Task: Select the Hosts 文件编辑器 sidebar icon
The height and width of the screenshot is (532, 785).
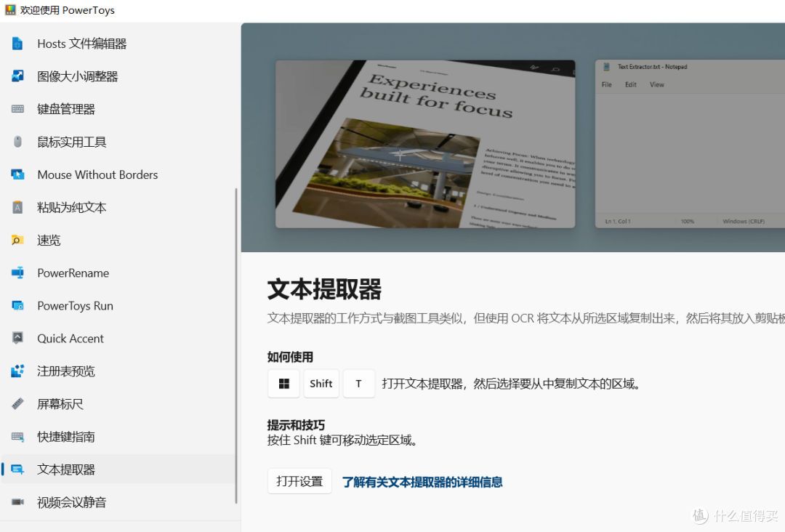Action: [17, 43]
